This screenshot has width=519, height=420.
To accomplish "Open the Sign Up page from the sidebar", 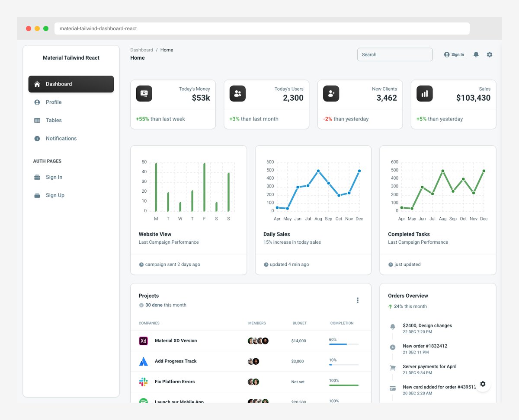I will coord(55,195).
